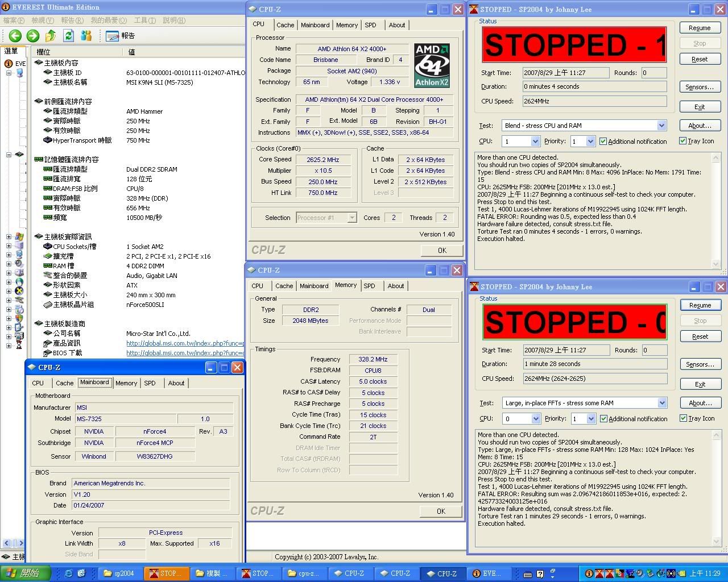Click the left arrow of EVEREST tree horizontal scrollbar
This screenshot has width=728, height=582.
[x=7, y=543]
